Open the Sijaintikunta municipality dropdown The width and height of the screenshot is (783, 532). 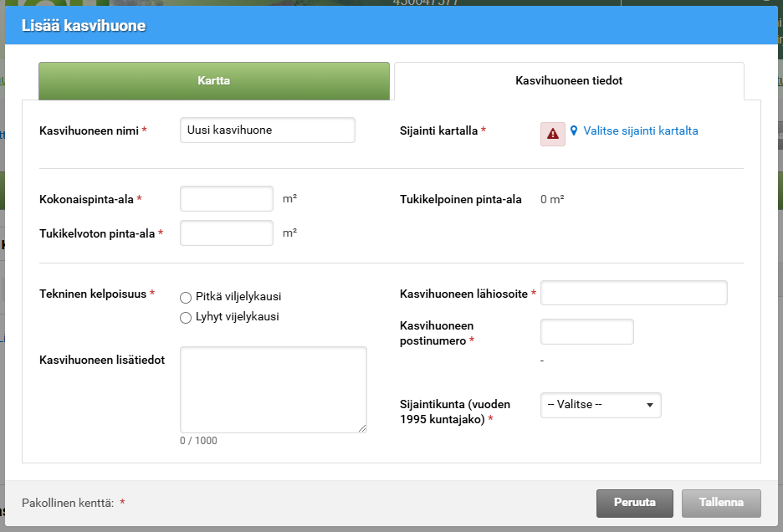(600, 405)
